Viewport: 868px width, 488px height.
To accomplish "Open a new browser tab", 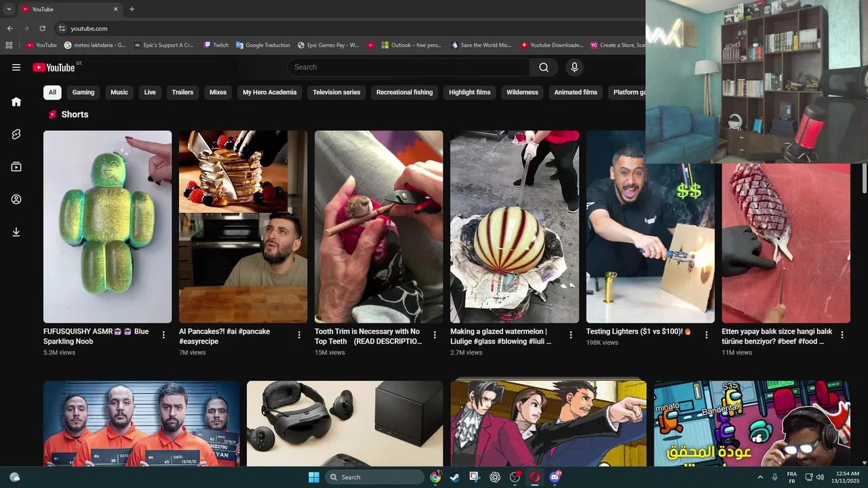I will [132, 9].
